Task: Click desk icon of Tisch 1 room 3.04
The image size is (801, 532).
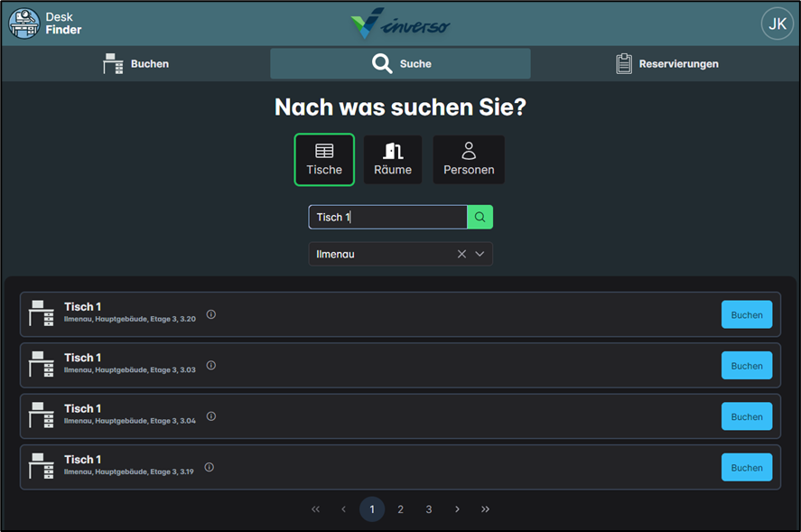Action: pyautogui.click(x=42, y=415)
